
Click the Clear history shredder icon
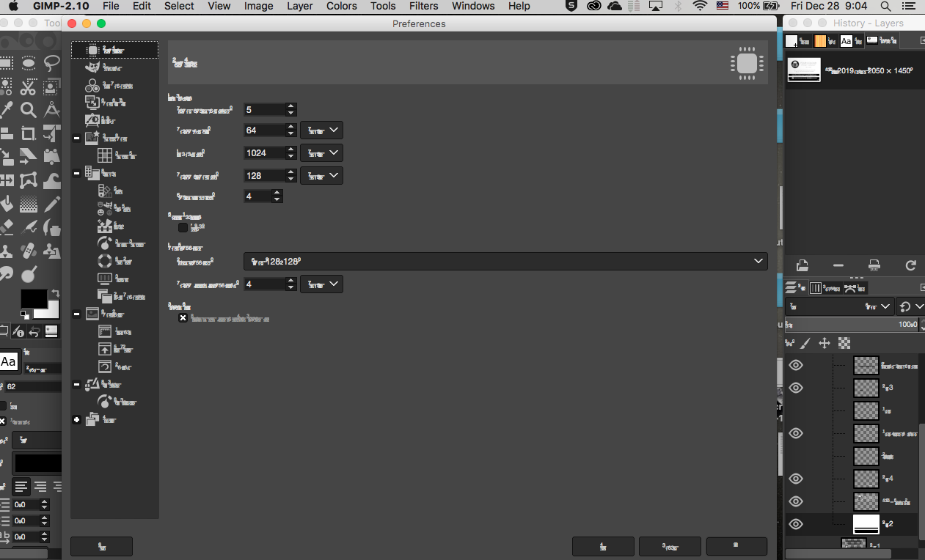874,265
